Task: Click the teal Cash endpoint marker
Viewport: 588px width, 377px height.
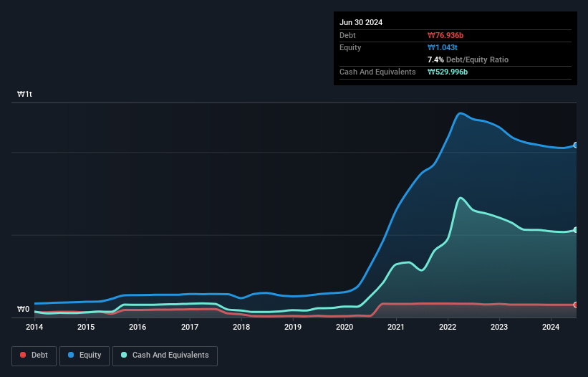Action: tap(576, 230)
